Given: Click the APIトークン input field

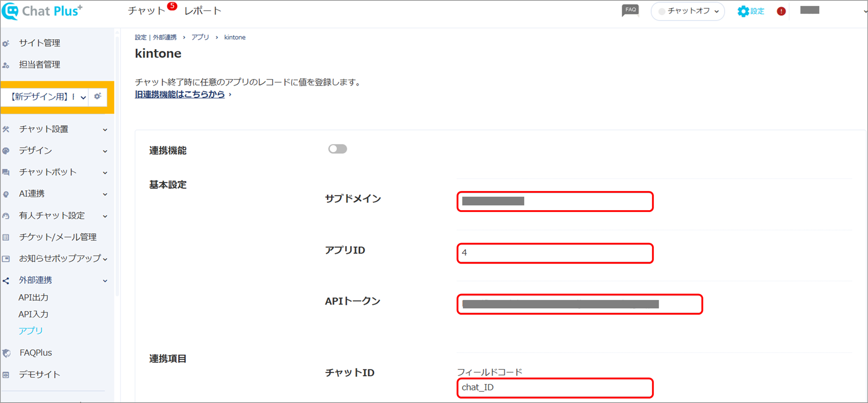Looking at the screenshot, I should tap(580, 304).
